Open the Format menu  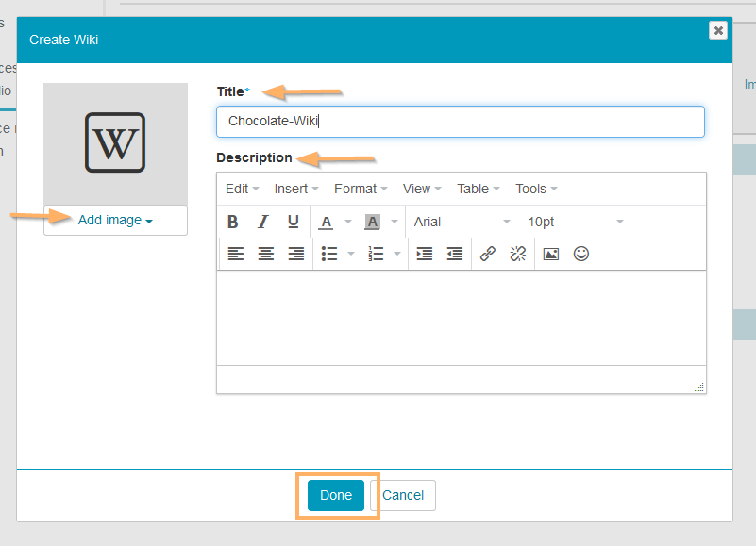[361, 189]
